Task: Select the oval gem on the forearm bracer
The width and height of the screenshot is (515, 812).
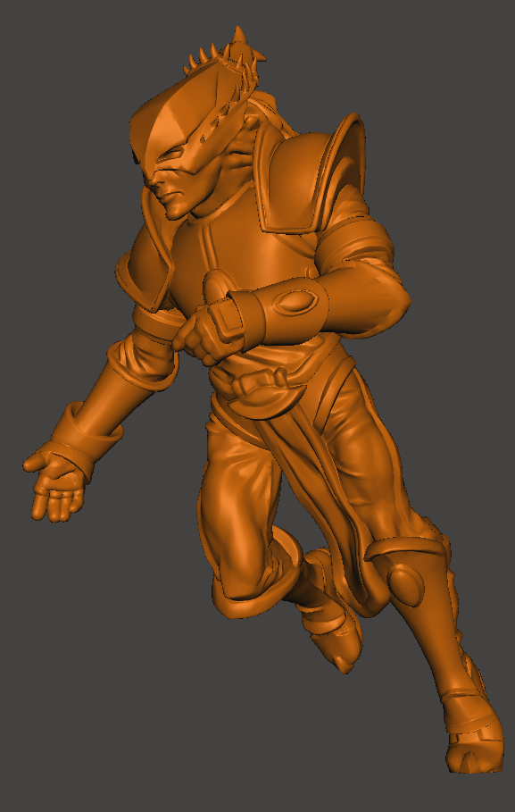Action: [x=295, y=301]
